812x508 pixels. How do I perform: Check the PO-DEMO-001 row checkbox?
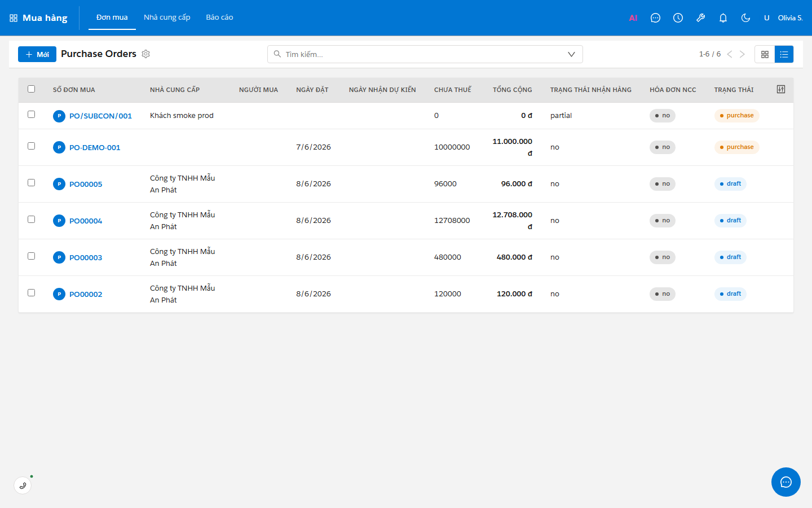click(32, 146)
